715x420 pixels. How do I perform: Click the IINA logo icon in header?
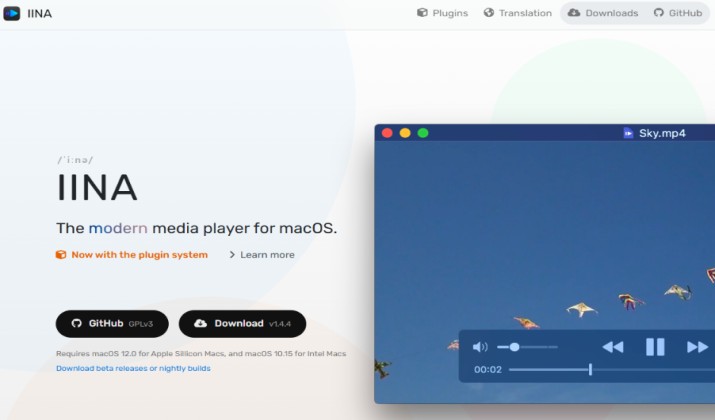pyautogui.click(x=11, y=13)
